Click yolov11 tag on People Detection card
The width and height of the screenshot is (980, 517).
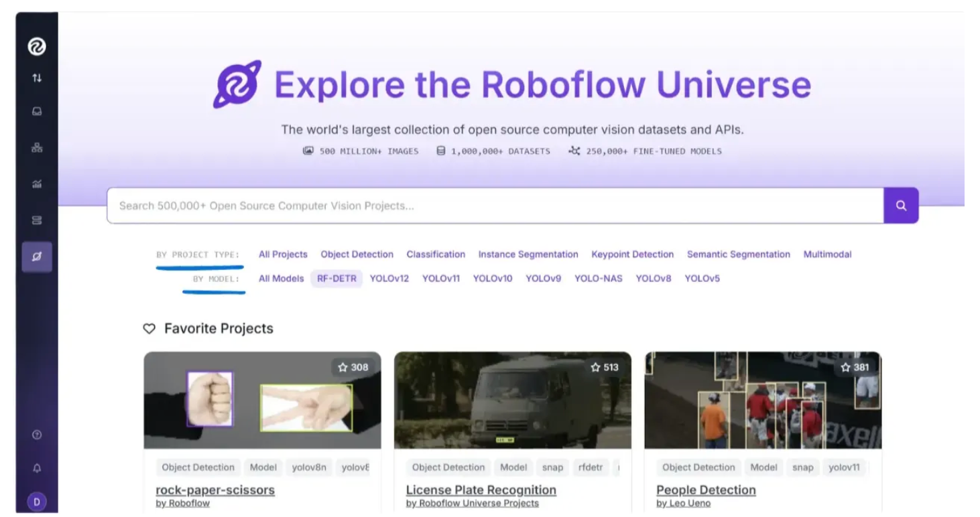pos(844,467)
